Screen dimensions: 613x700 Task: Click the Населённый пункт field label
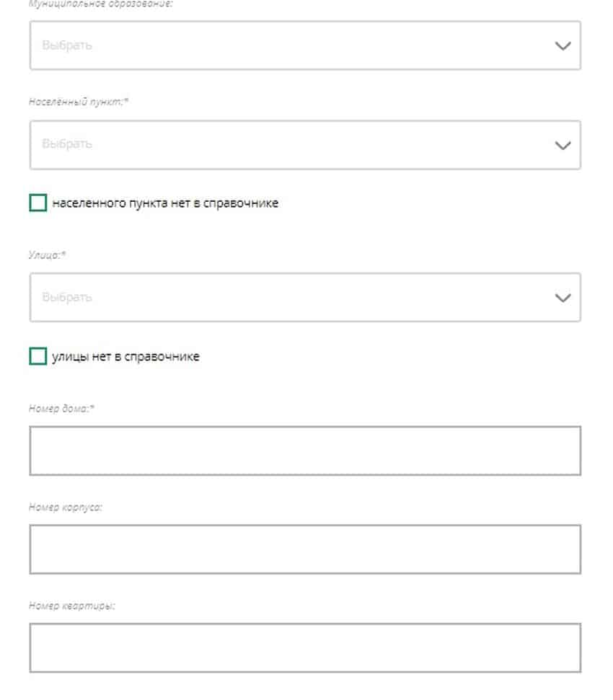tap(79, 102)
